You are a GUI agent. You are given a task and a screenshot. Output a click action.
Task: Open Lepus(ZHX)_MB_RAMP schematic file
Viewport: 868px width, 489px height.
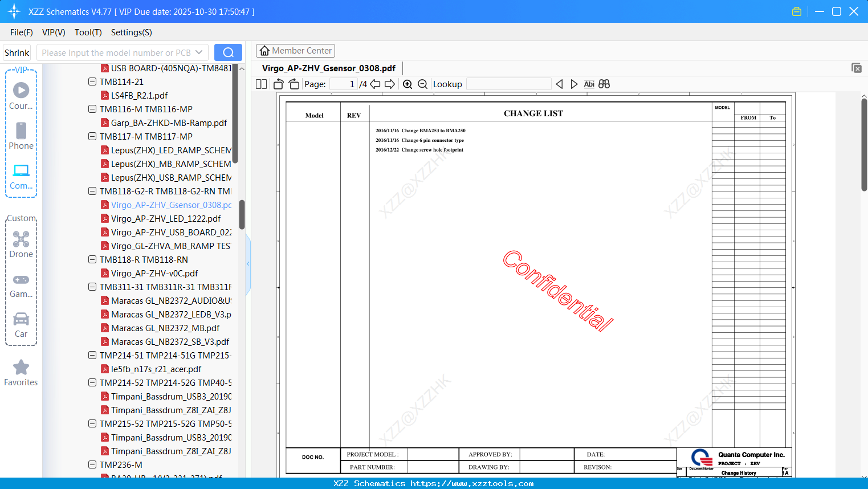coord(171,164)
